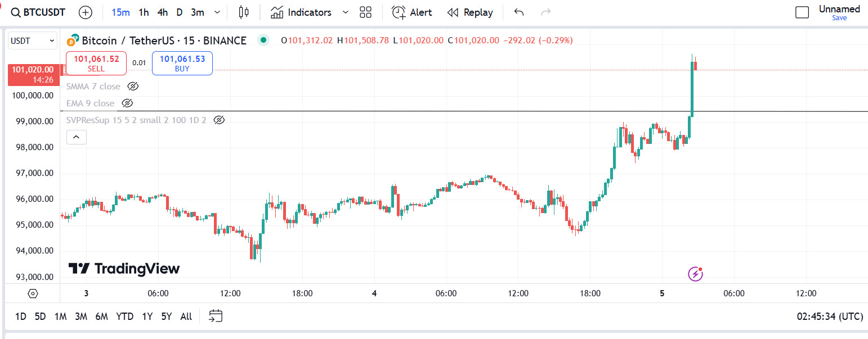Select the All date range

[186, 317]
